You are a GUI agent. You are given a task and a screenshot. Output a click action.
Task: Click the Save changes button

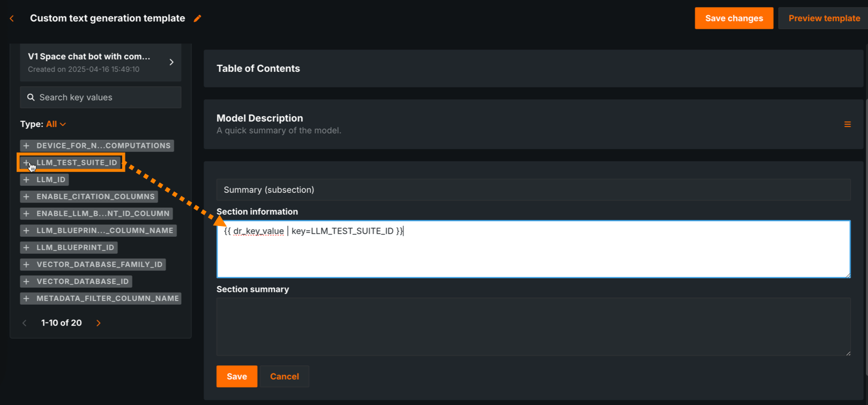tap(734, 18)
